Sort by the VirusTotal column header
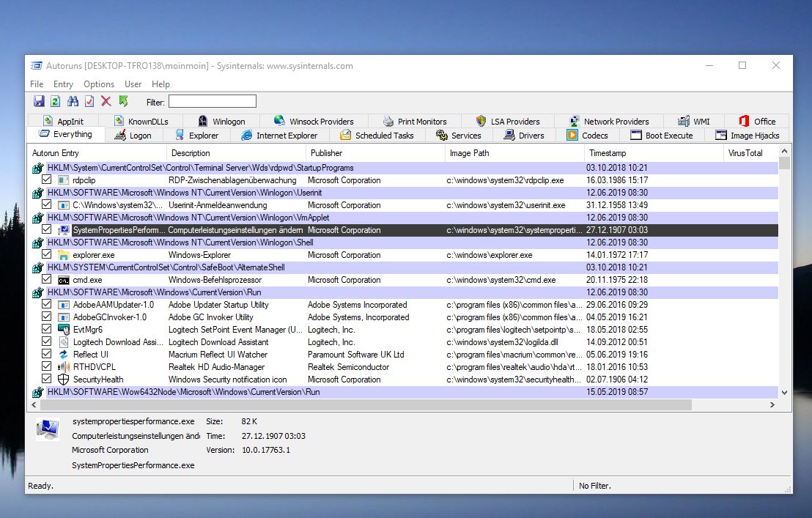 pos(750,153)
